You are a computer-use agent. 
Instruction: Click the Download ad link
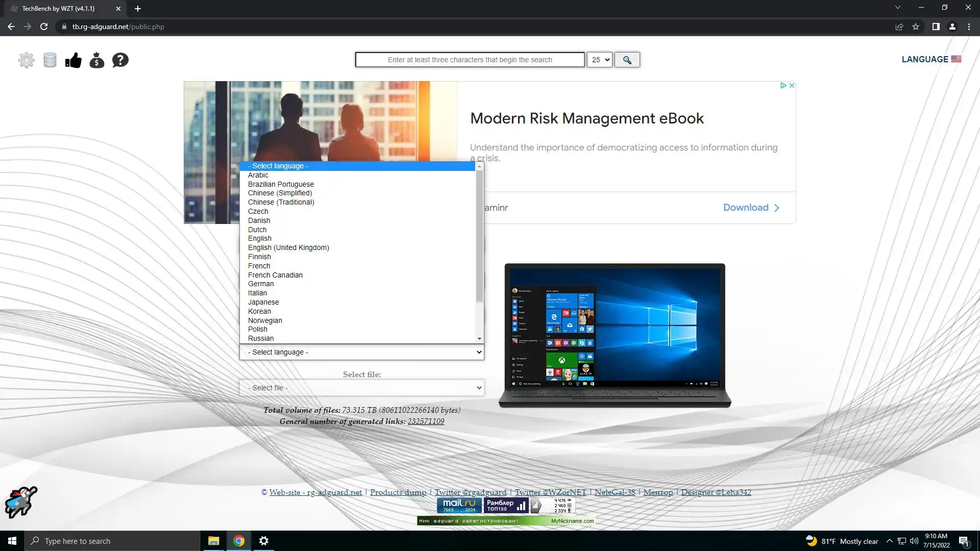(751, 208)
